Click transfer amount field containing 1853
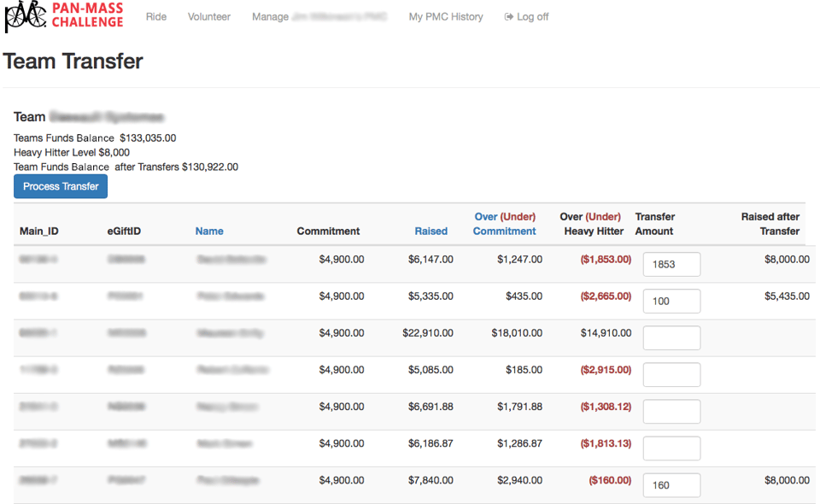 (671, 265)
